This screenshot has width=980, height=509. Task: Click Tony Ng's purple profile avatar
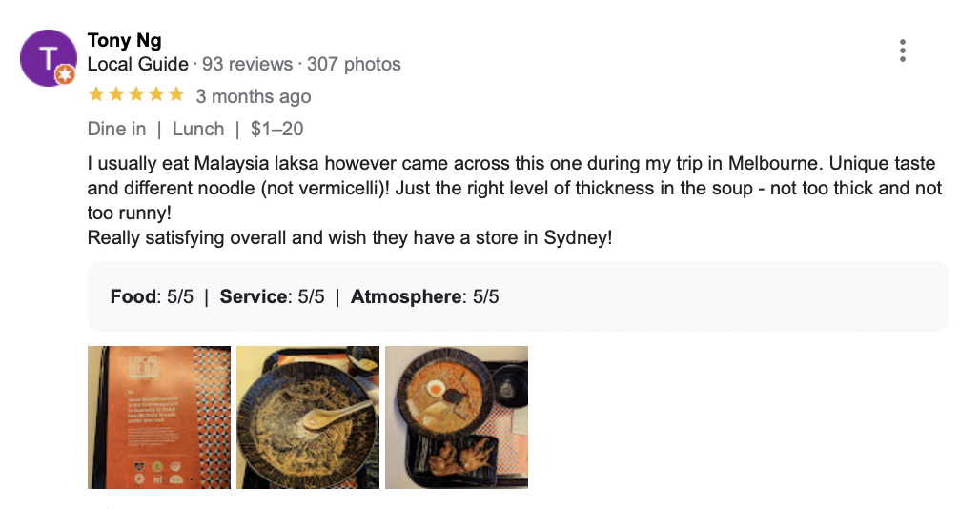47,56
